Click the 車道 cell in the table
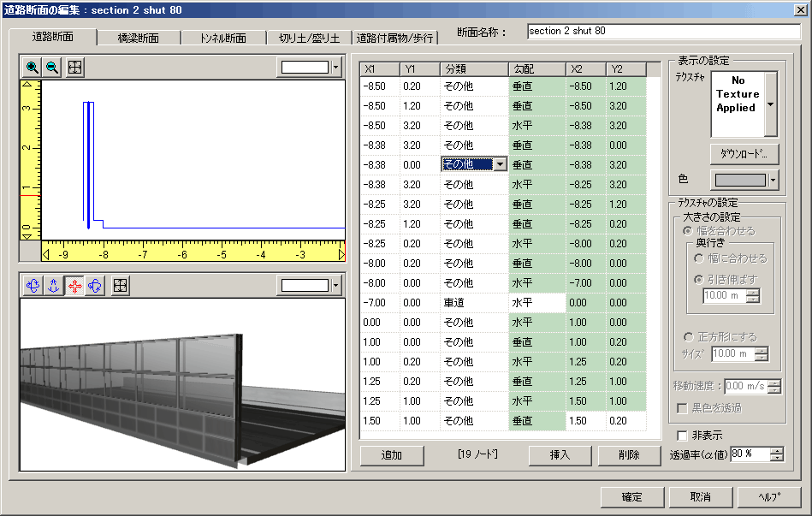This screenshot has width=812, height=516. (x=474, y=303)
